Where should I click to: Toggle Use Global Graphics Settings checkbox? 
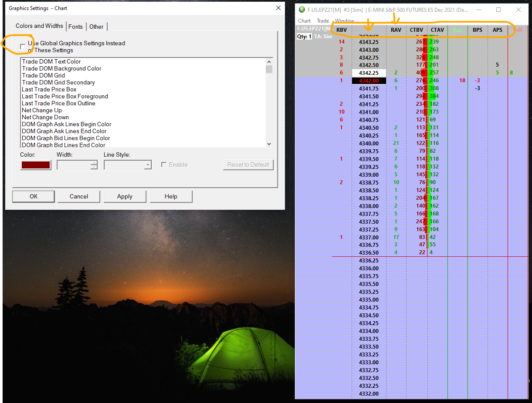coord(23,47)
